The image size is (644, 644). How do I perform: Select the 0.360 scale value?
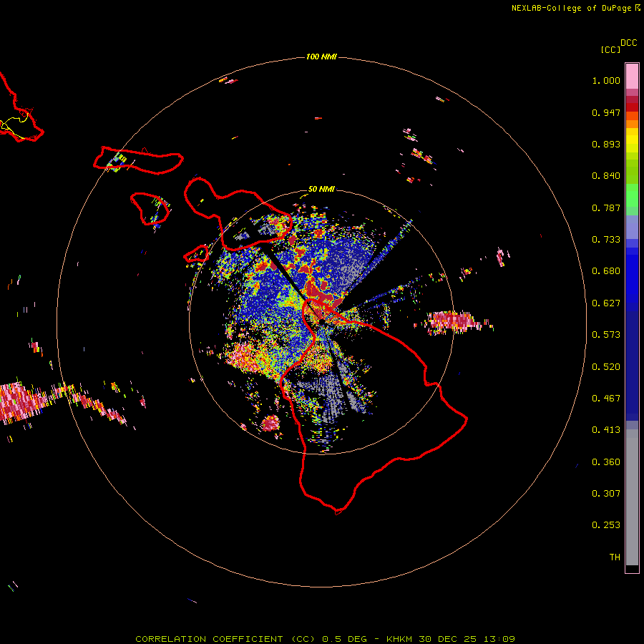tap(606, 462)
